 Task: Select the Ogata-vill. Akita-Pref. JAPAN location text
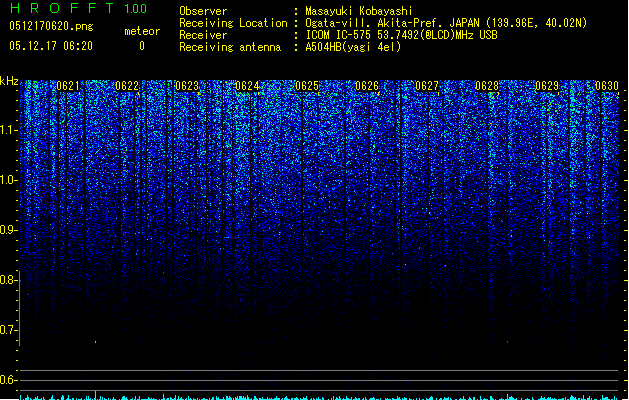(x=446, y=23)
